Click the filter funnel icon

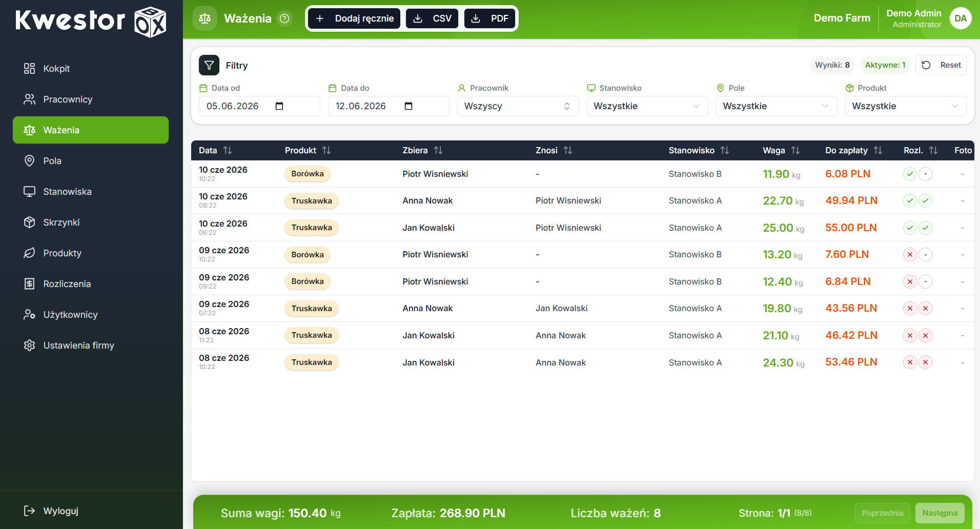click(209, 65)
